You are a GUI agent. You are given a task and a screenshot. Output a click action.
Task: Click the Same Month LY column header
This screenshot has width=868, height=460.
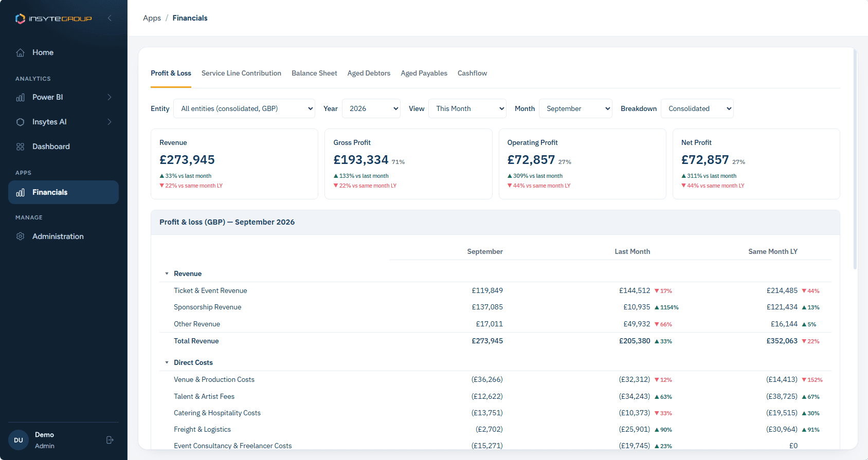click(x=773, y=252)
